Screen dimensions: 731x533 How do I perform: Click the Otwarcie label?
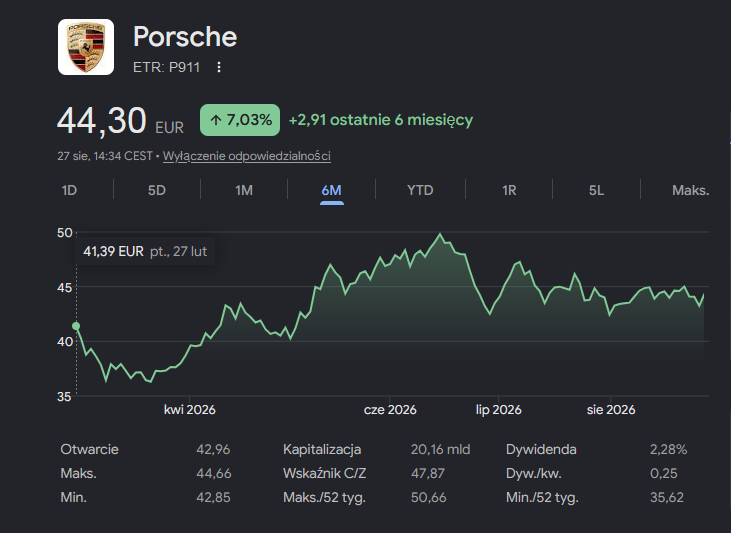[90, 450]
